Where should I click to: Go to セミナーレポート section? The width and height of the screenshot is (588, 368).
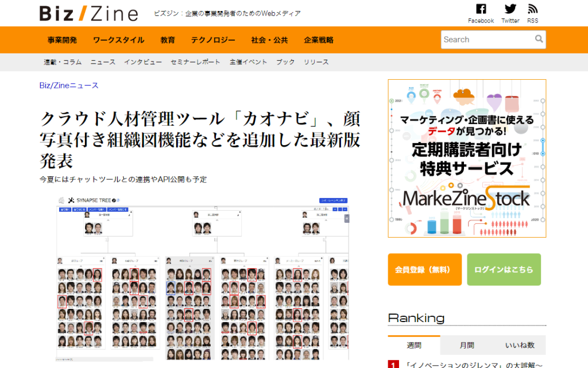point(195,62)
